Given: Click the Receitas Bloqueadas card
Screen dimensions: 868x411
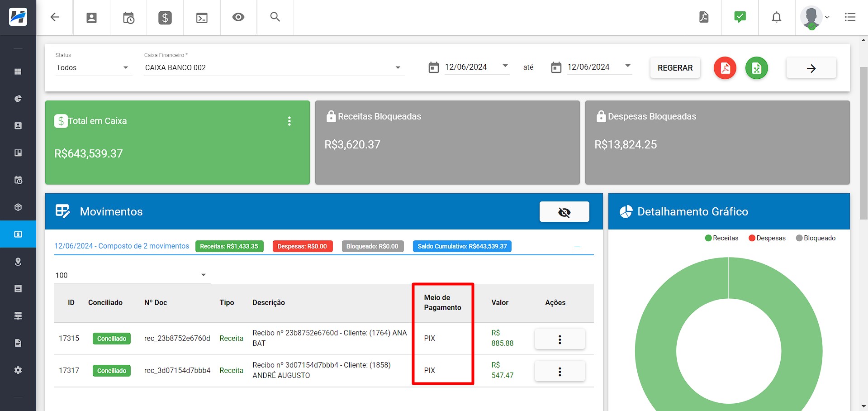Looking at the screenshot, I should 447,143.
